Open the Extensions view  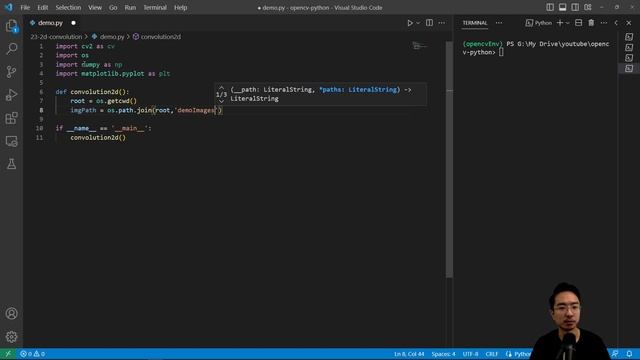point(11,118)
